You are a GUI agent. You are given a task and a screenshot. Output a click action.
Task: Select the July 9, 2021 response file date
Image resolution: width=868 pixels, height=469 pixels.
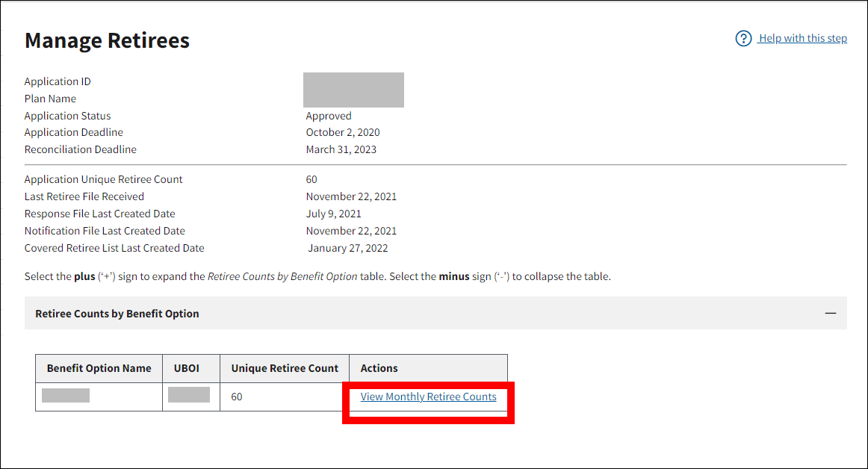tap(333, 214)
